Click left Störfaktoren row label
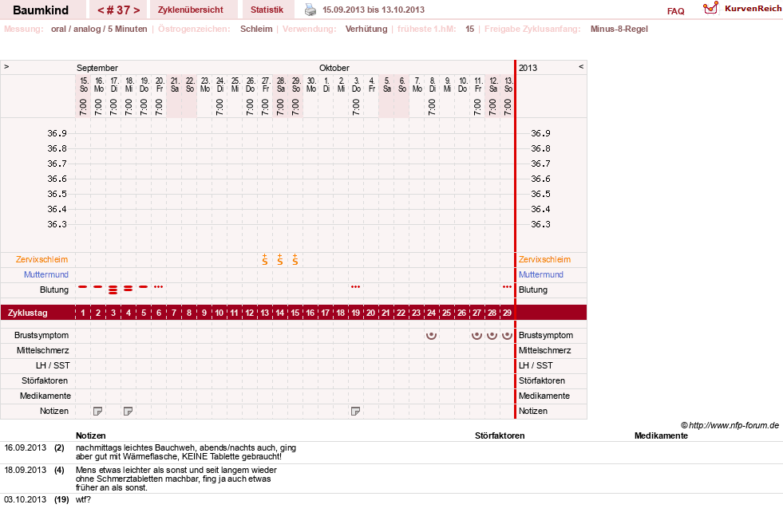 [x=45, y=380]
